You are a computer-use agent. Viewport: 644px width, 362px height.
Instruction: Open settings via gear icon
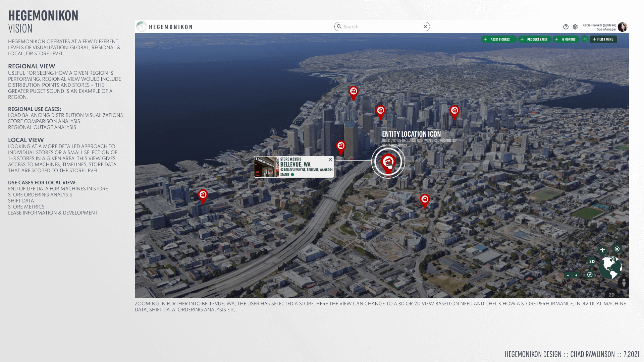575,27
